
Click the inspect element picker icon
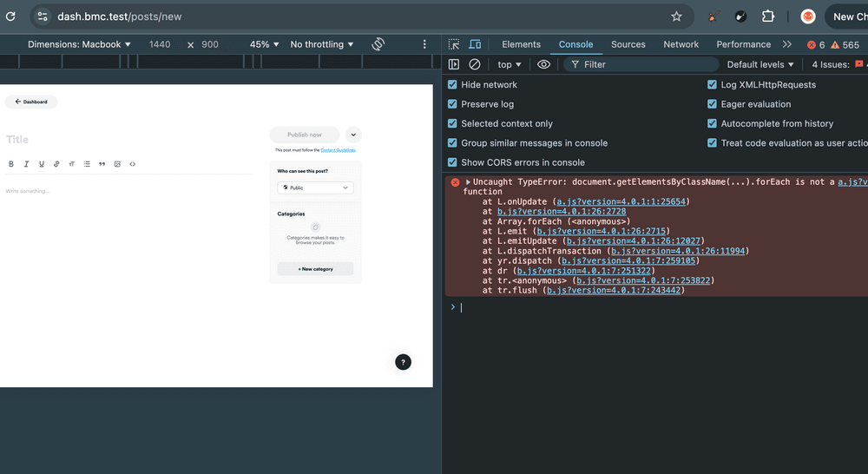coord(454,44)
